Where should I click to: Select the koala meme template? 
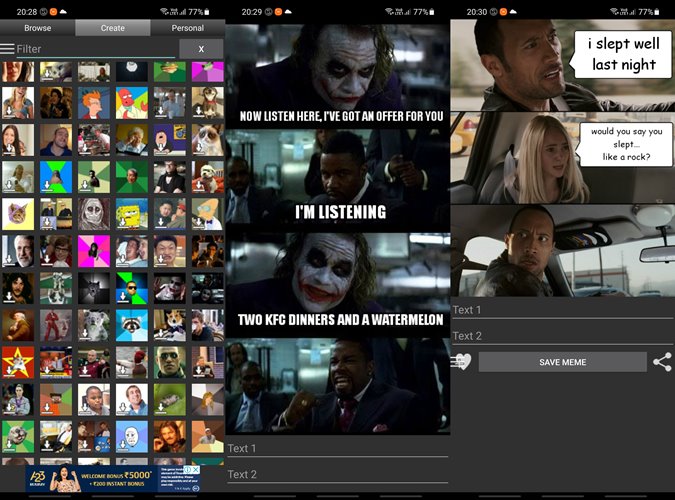tap(94, 325)
